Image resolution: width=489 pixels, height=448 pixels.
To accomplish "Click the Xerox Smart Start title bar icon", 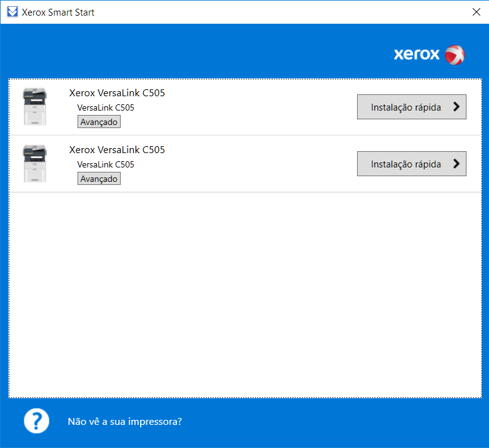I will [11, 12].
